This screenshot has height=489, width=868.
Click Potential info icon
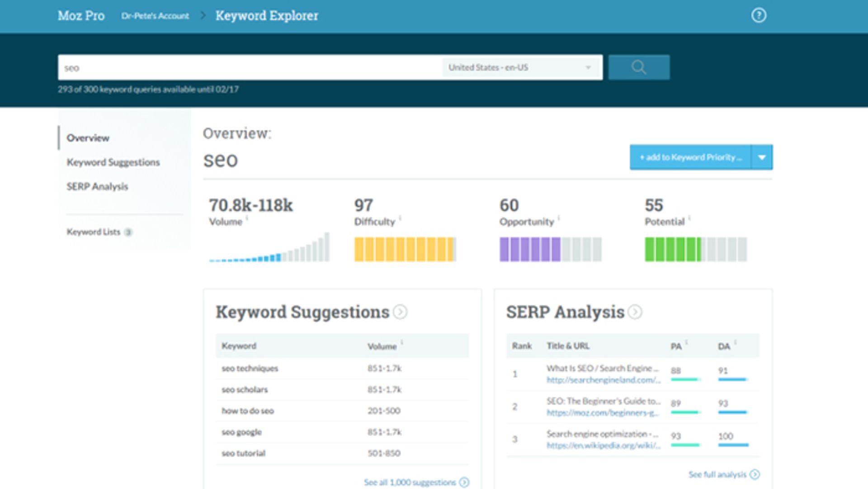point(689,218)
